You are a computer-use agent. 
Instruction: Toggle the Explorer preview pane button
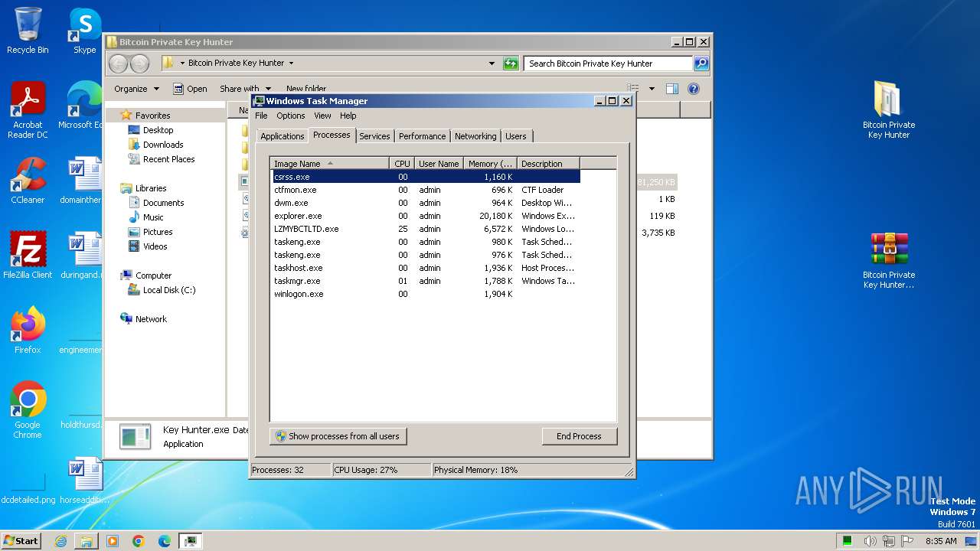(672, 89)
